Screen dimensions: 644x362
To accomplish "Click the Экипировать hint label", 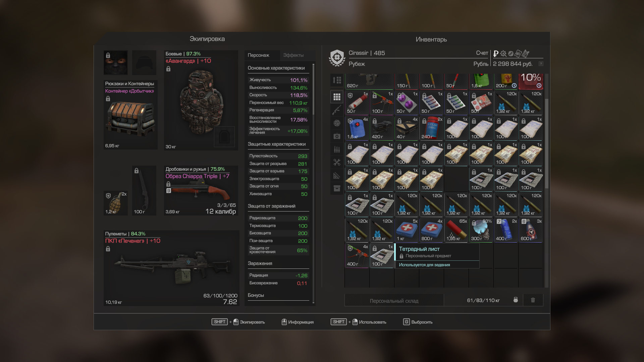I will pyautogui.click(x=252, y=322).
